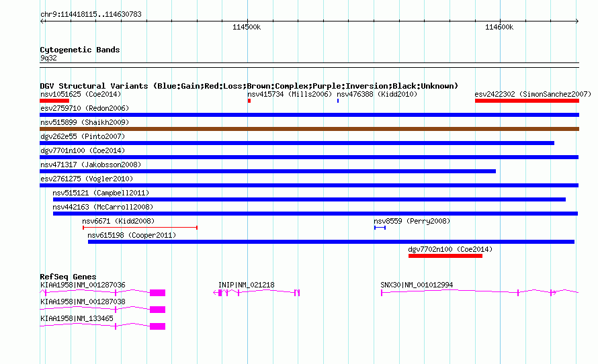The width and height of the screenshot is (598, 364).
Task: Click esv2759710 (Redon2006) label
Action: point(85,108)
